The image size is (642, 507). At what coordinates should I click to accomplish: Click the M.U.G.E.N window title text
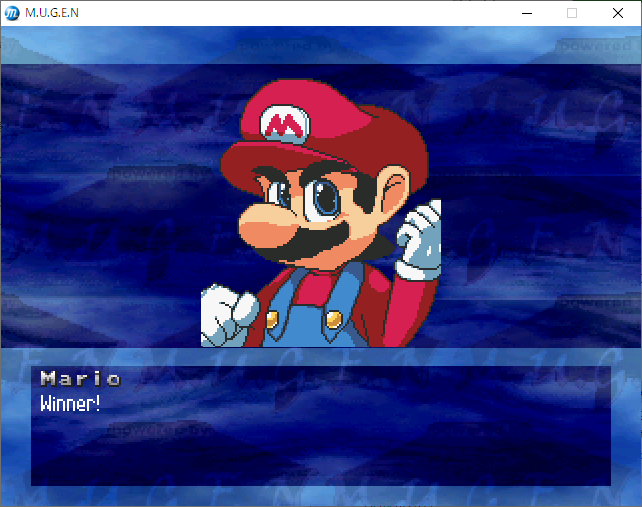[52, 13]
